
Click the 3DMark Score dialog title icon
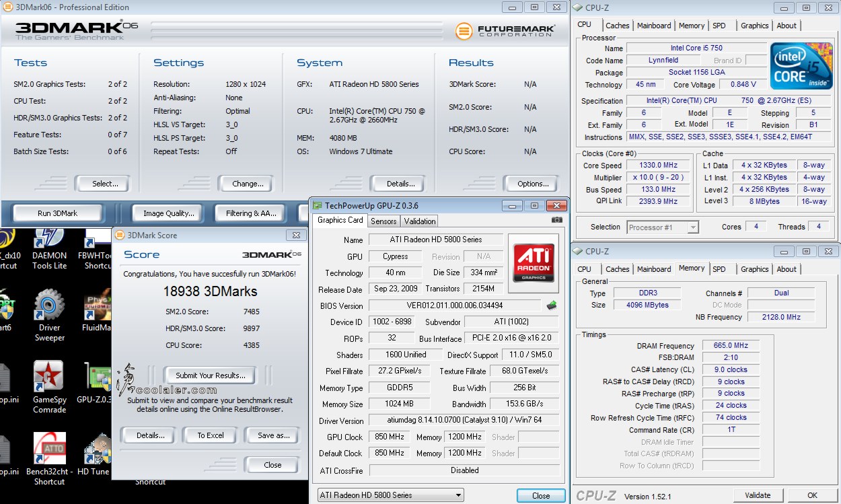click(x=120, y=235)
